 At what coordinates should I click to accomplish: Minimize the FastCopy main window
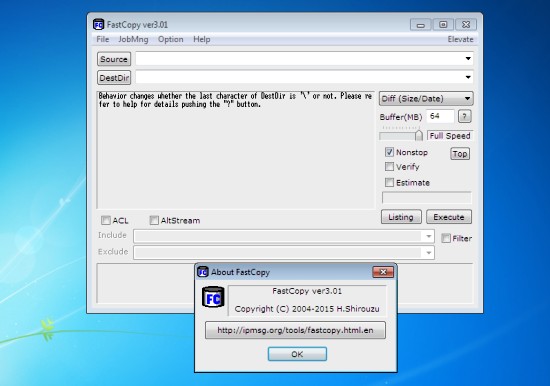pos(421,25)
